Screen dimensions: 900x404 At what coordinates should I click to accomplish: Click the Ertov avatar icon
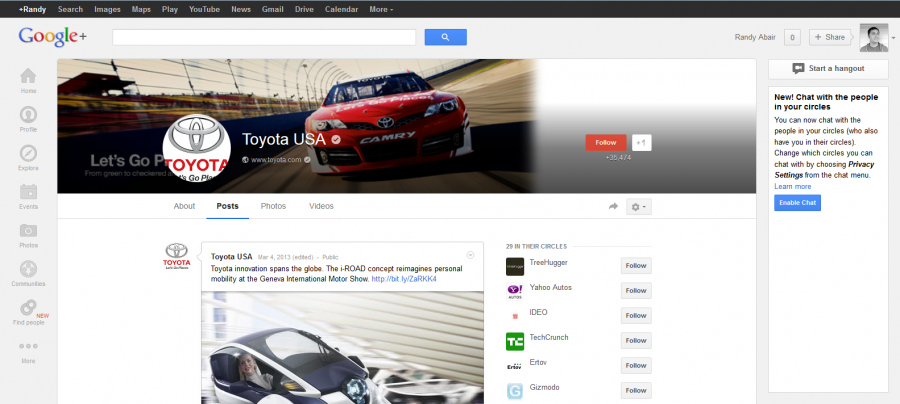515,366
